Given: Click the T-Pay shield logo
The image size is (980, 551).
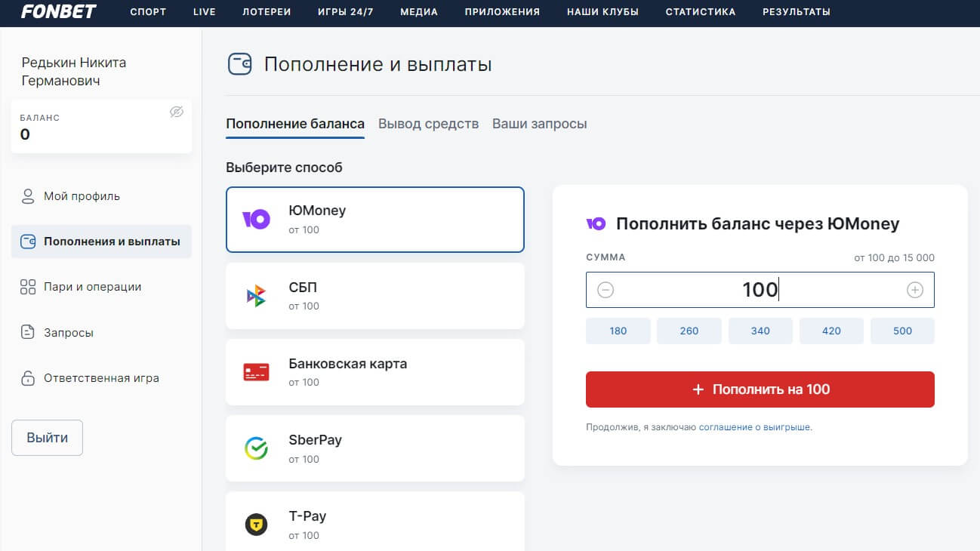Looking at the screenshot, I should point(256,525).
